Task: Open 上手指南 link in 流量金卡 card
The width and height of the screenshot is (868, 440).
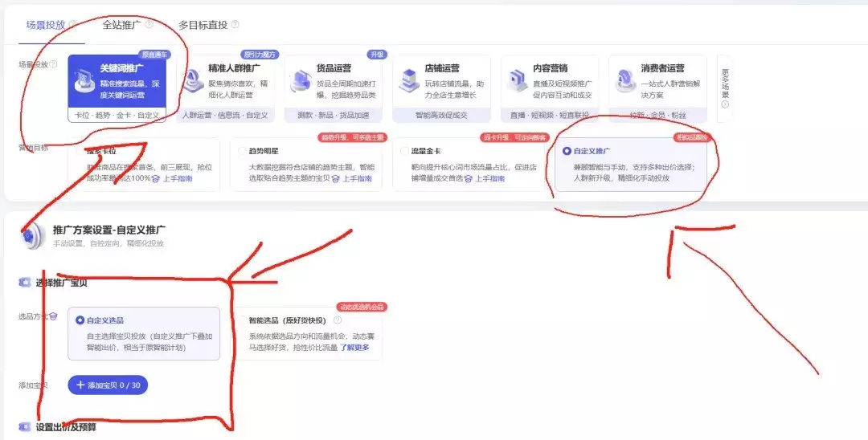Action: (x=490, y=178)
